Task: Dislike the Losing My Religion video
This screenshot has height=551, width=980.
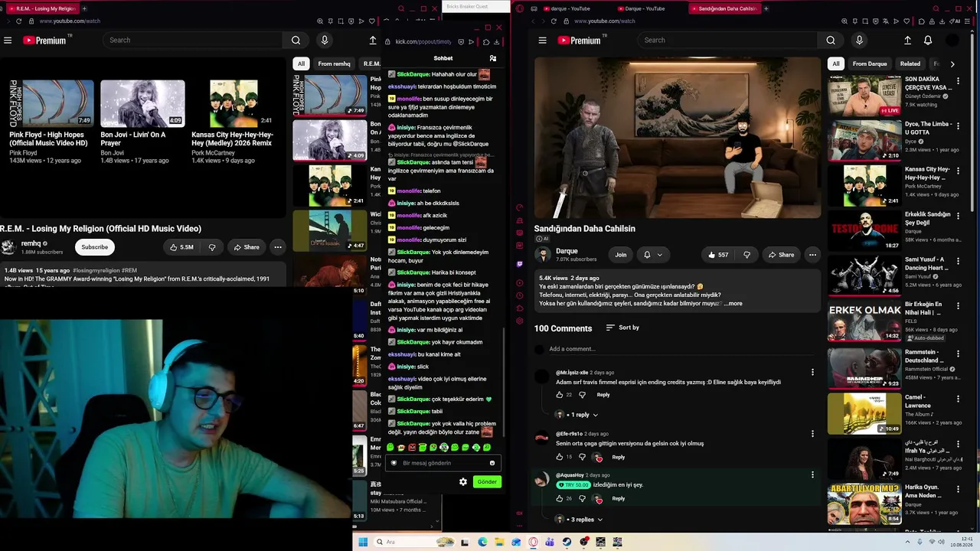Action: point(212,247)
